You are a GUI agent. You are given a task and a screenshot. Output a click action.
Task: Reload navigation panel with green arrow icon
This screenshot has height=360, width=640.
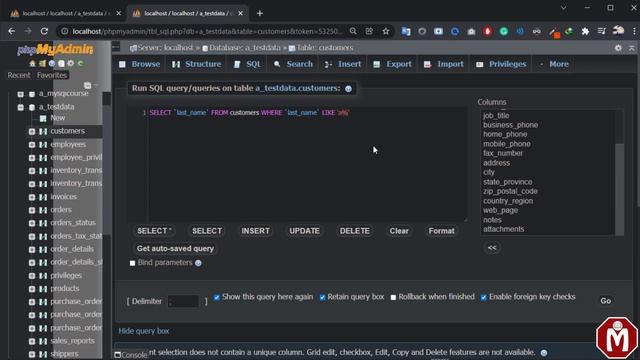pos(80,63)
